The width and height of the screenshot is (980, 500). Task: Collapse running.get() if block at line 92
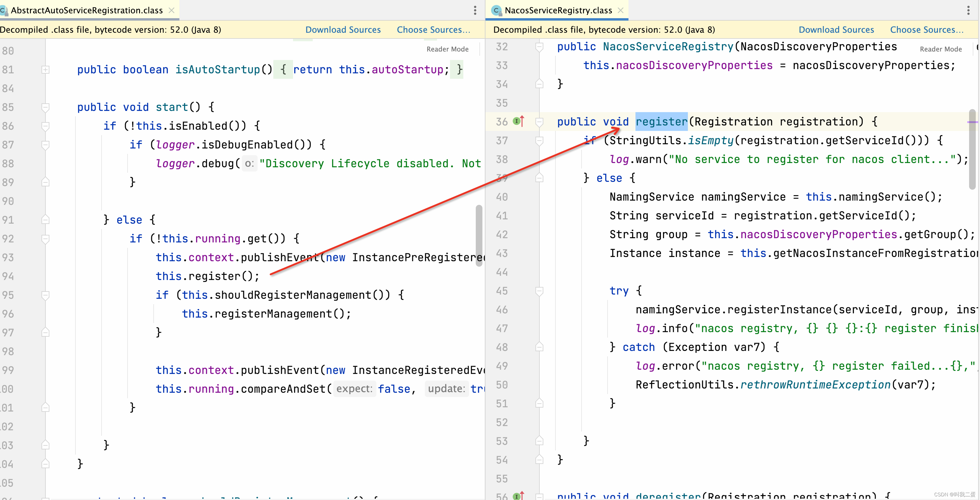pyautogui.click(x=45, y=239)
